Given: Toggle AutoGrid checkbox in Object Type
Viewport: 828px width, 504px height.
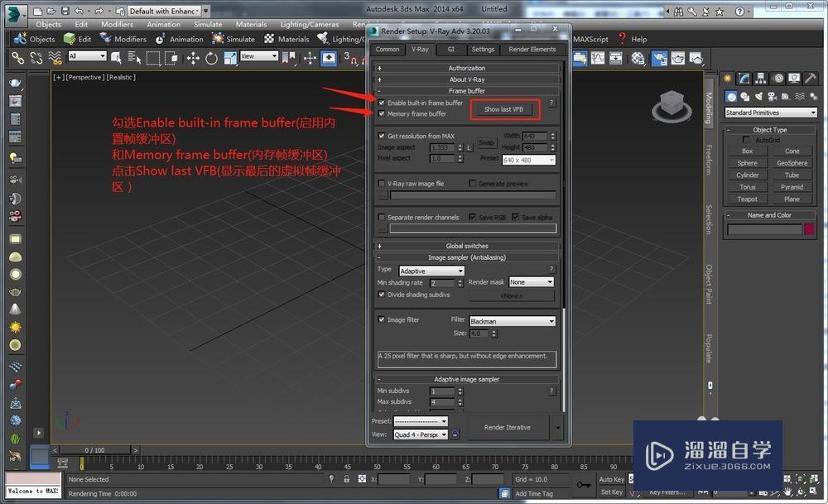Looking at the screenshot, I should click(x=746, y=140).
